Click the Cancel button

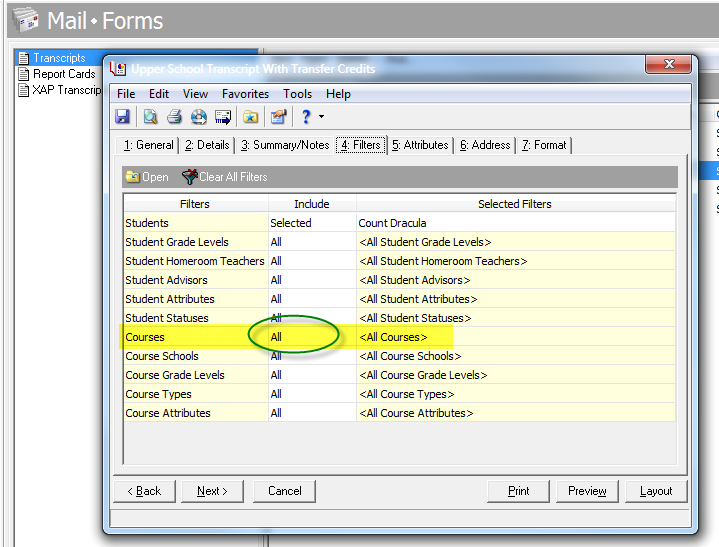284,491
